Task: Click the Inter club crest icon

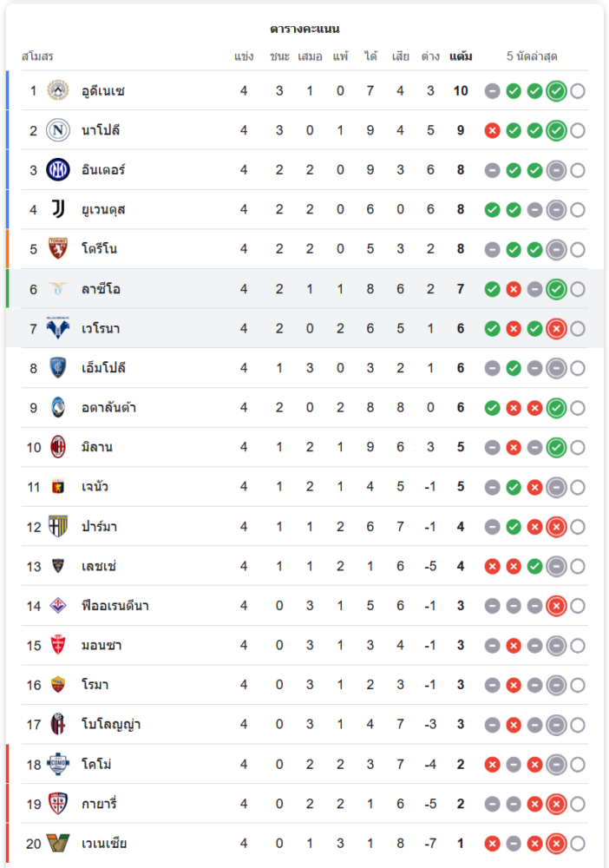Action: click(x=57, y=170)
